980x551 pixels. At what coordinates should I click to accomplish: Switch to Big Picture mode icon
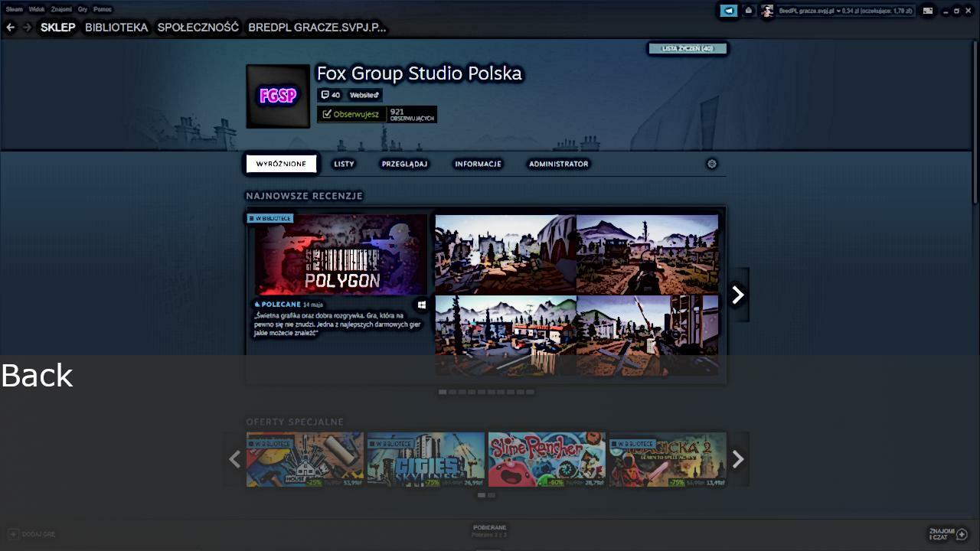point(928,11)
